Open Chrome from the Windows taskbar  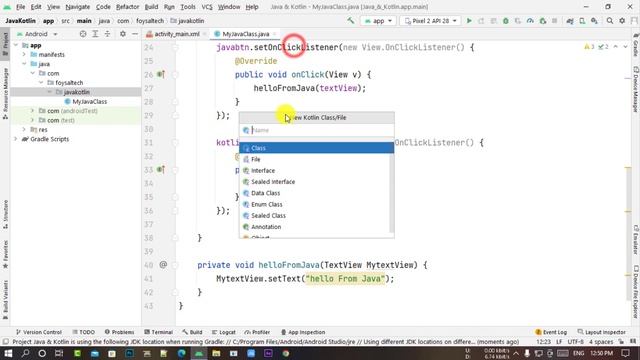pos(286,353)
